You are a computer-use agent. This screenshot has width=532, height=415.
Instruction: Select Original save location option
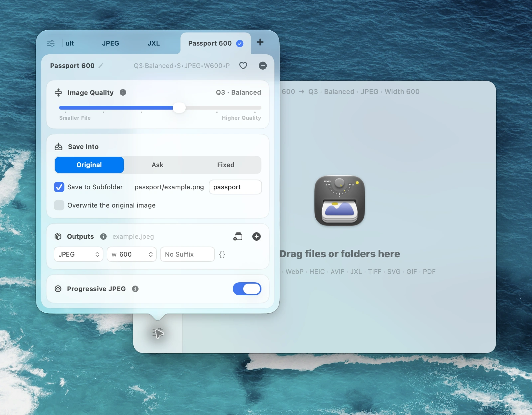(x=89, y=165)
